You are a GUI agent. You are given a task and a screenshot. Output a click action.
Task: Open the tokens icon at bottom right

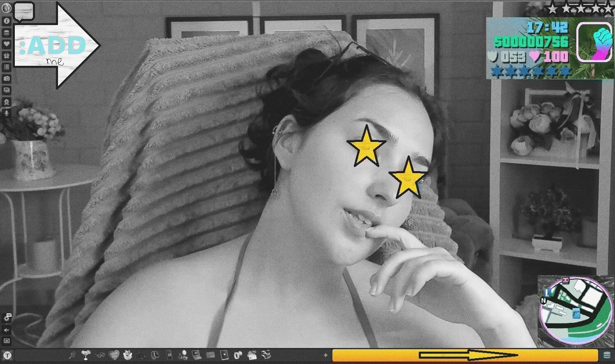(606, 355)
